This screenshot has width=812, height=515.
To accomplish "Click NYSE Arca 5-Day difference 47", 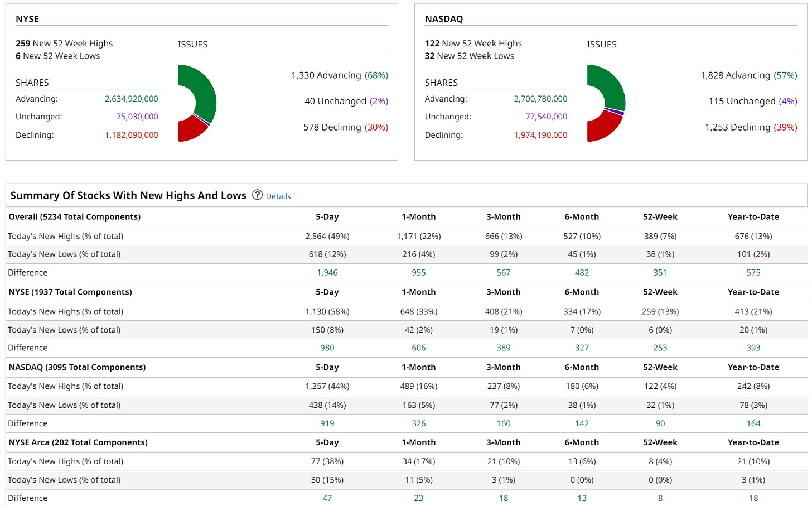I will pyautogui.click(x=327, y=498).
